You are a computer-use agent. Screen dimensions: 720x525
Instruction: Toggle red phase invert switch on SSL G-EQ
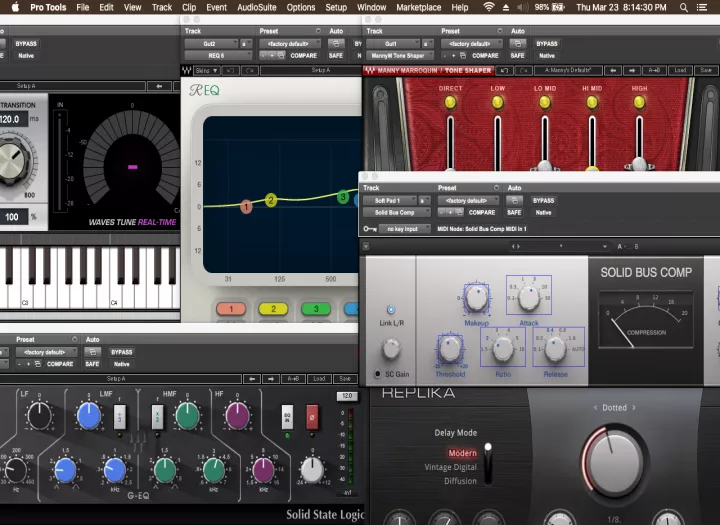312,417
